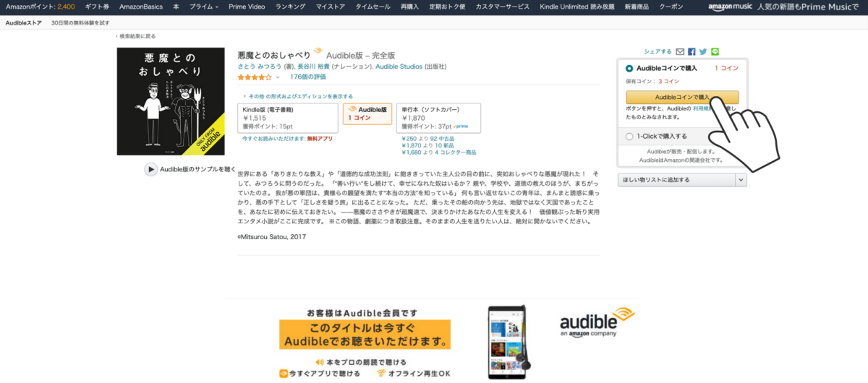Open ランキング in the top menu
868x383 pixels.
[289, 6]
